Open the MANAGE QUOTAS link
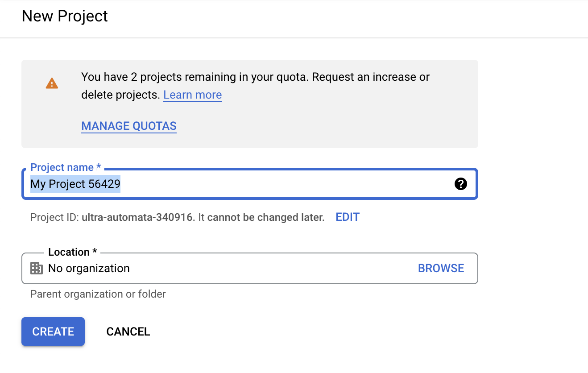Viewport: 588px width, 373px height. tap(129, 126)
